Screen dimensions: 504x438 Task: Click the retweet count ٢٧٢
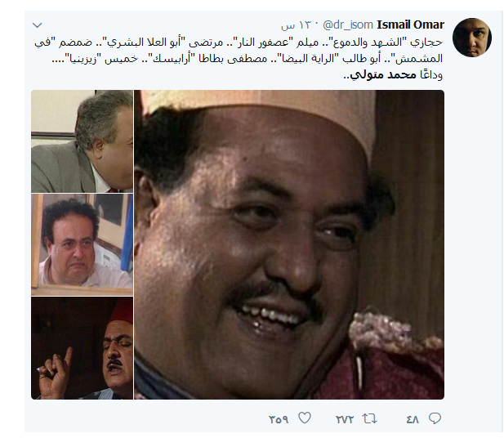[x=345, y=419]
